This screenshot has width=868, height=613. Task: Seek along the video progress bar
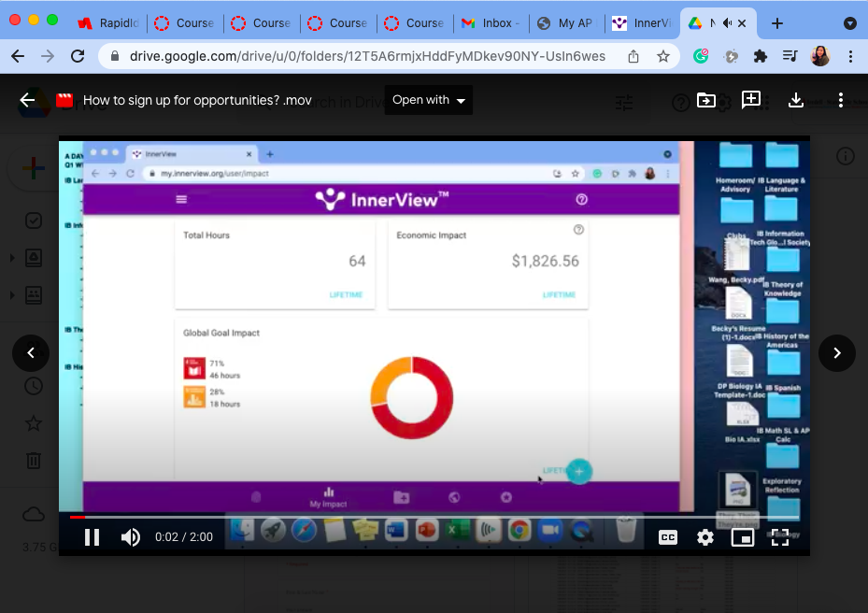(x=434, y=517)
